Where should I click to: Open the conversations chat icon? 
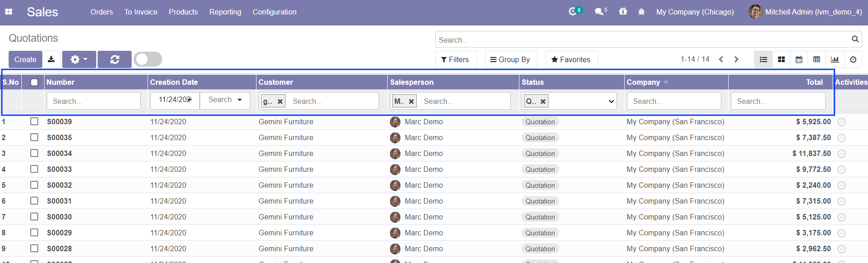coord(599,12)
